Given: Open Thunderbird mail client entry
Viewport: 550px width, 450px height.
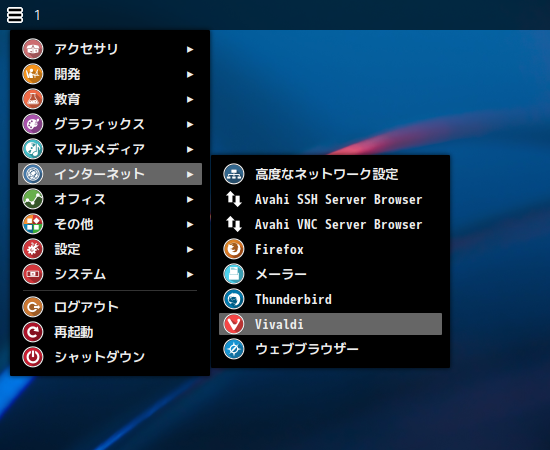Looking at the screenshot, I should tap(330, 299).
